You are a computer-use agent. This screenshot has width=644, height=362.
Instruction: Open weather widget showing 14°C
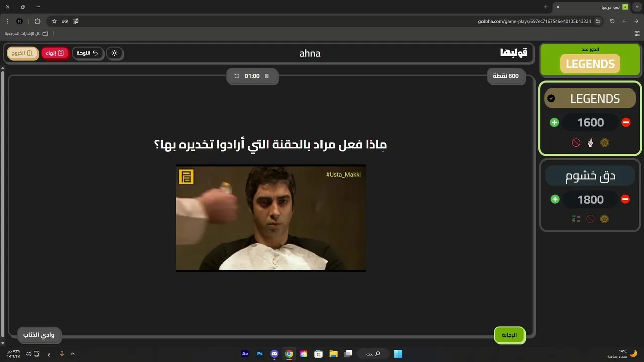(623, 354)
